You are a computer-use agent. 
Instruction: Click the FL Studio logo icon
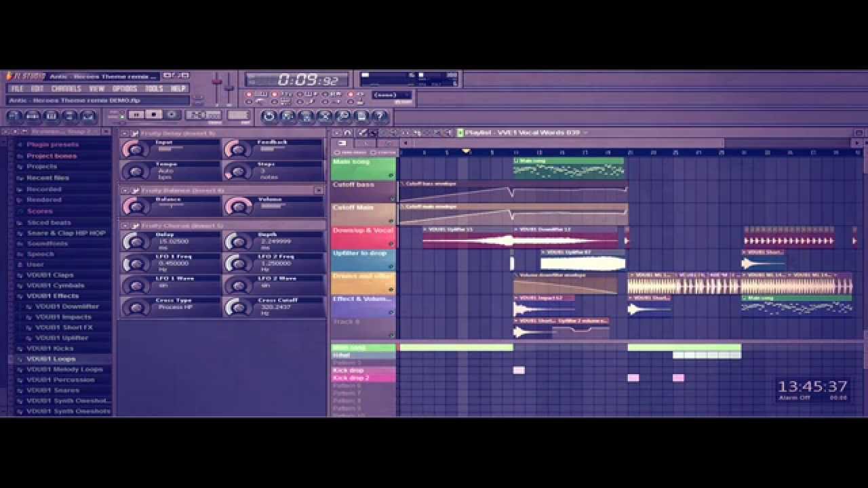[x=9, y=77]
